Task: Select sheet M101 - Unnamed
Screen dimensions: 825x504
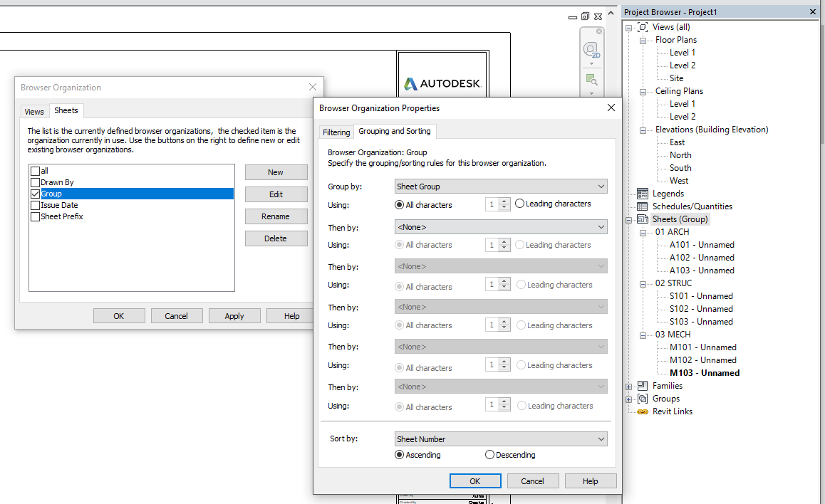Action: point(702,347)
